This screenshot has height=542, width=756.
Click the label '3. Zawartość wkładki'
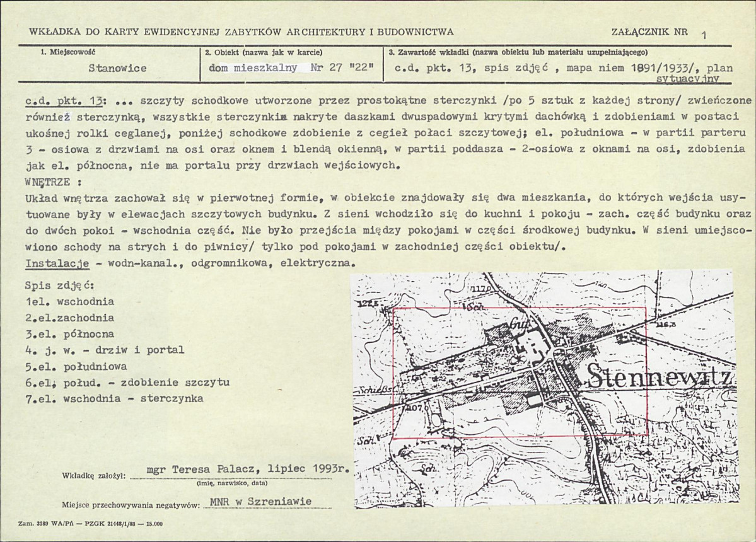pyautogui.click(x=429, y=52)
